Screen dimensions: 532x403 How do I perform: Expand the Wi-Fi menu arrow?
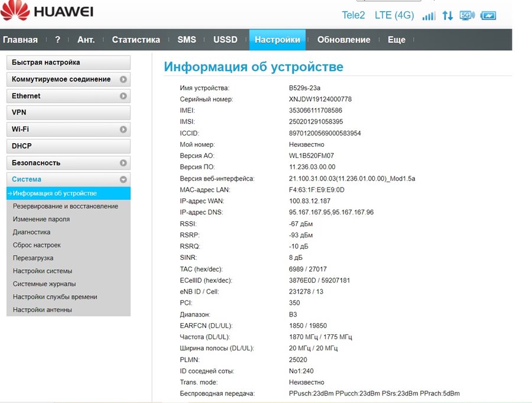pos(123,130)
